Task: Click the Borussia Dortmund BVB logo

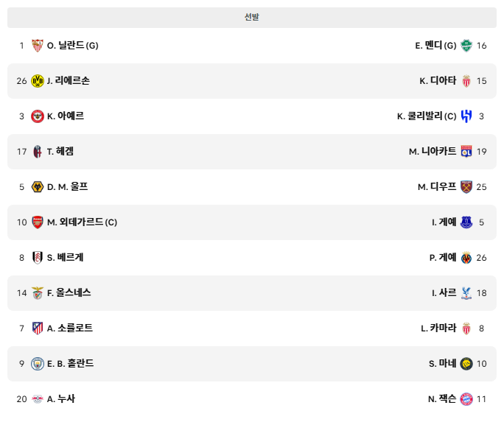Action: [38, 81]
